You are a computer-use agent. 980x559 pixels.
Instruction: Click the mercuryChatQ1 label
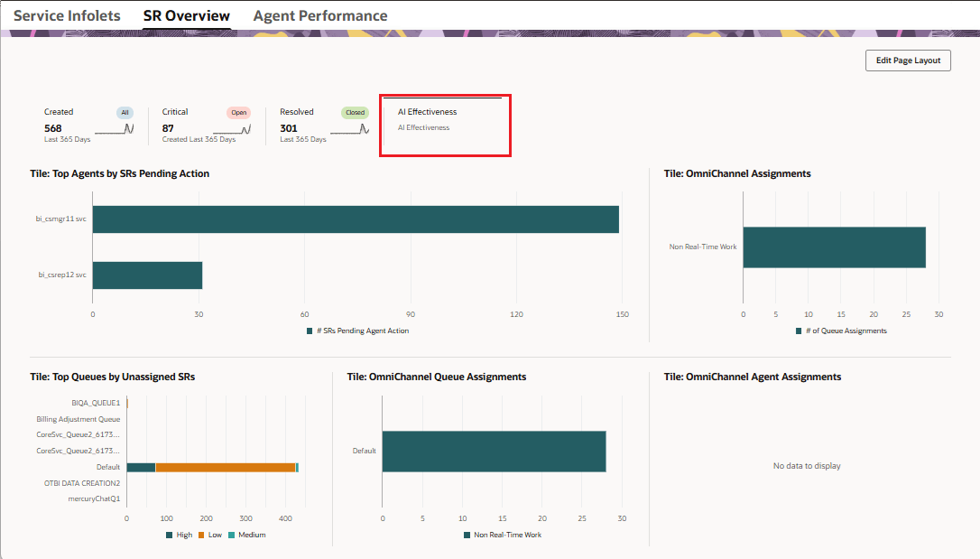(x=94, y=498)
